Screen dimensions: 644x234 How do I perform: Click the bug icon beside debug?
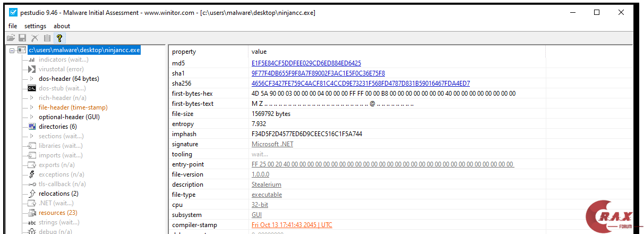32,231
